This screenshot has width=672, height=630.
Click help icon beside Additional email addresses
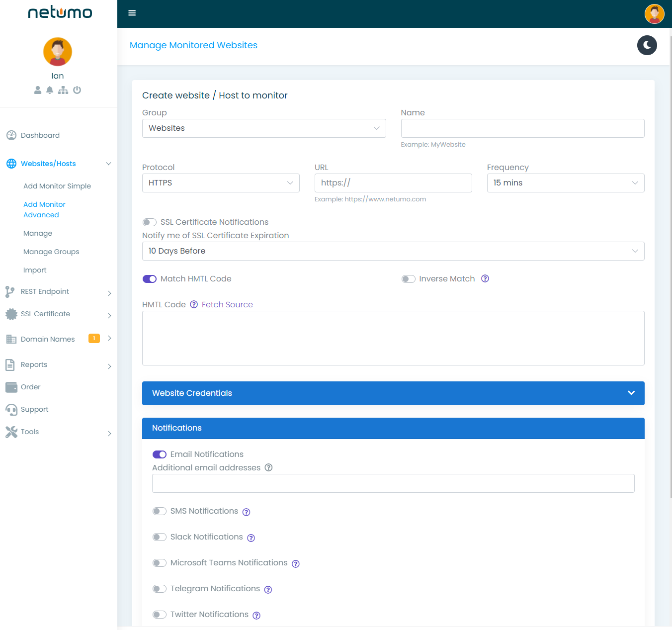[x=268, y=467]
